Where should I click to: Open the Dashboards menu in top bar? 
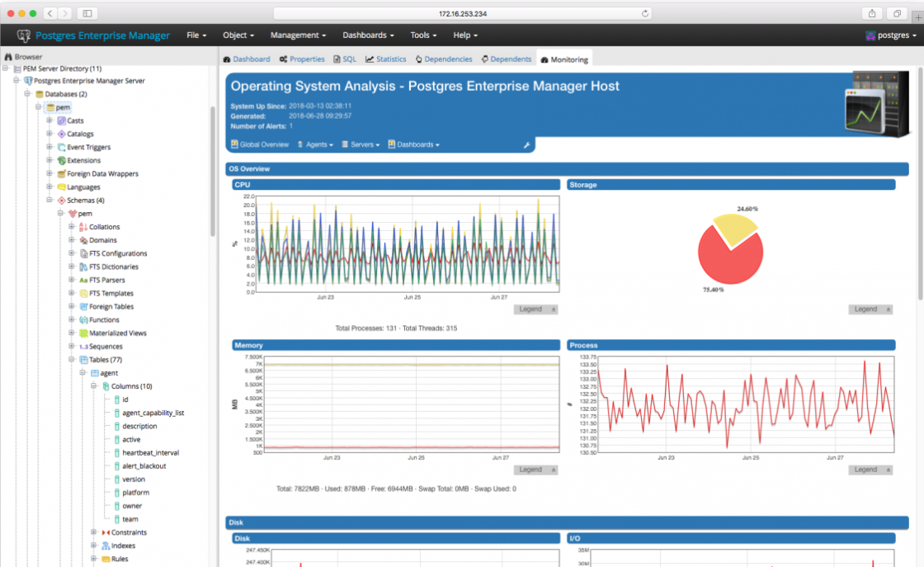pos(368,35)
